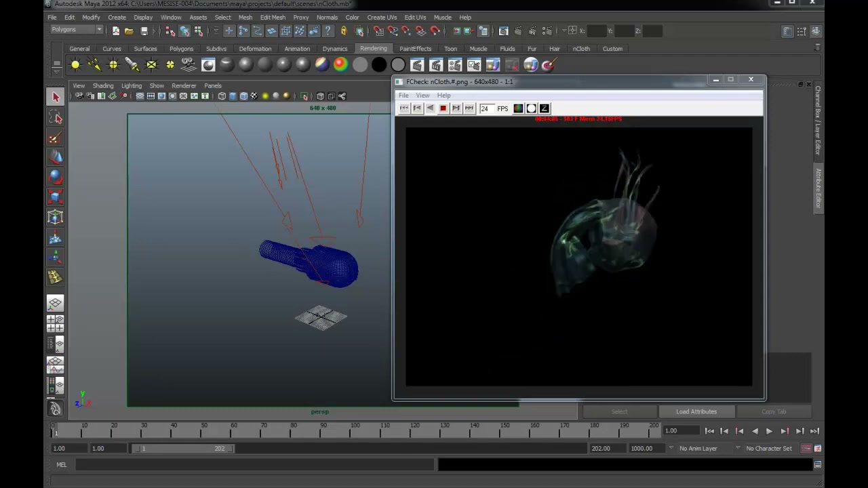Stop playback in FCheck with red square
Screen dimensions: 868x488
(443, 108)
